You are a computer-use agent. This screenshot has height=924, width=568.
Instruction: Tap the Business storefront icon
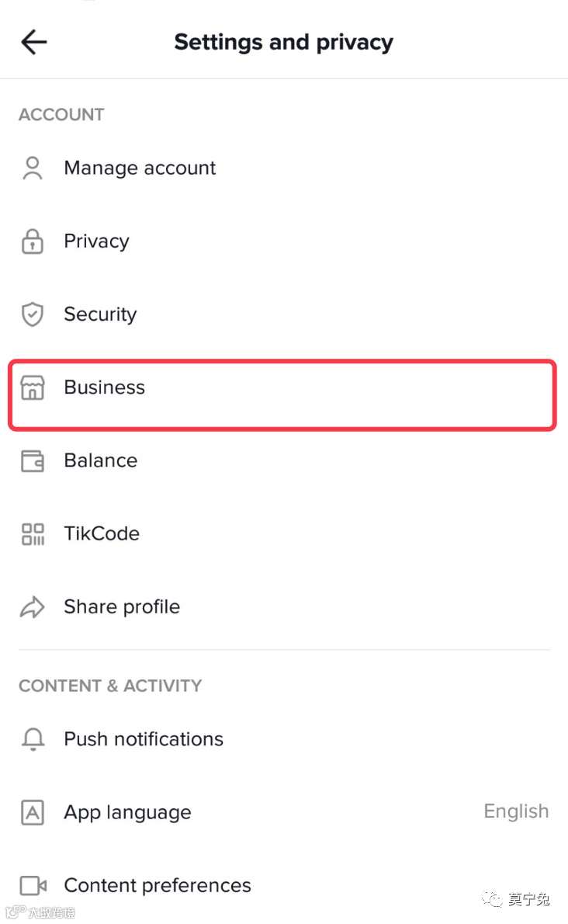coord(33,387)
